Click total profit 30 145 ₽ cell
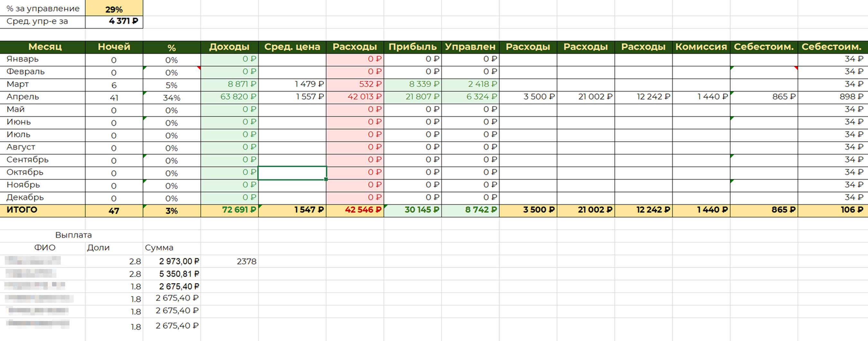Viewport: 868px width, 341px height. pyautogui.click(x=413, y=211)
